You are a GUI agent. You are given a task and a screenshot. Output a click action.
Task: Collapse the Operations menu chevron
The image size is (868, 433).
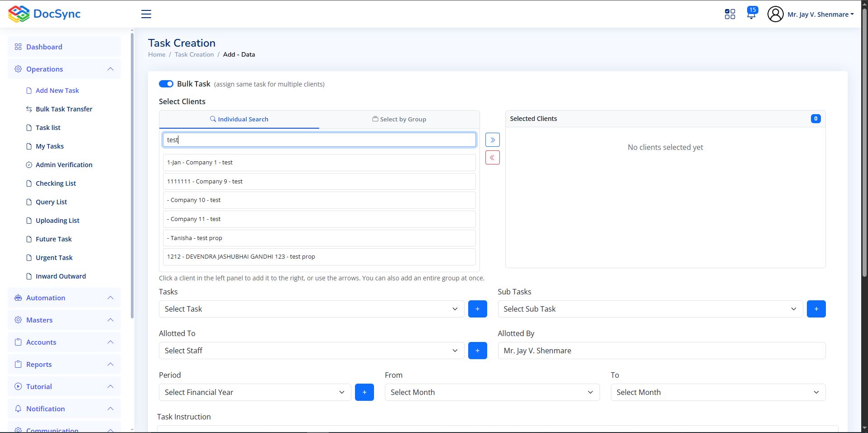pyautogui.click(x=110, y=69)
